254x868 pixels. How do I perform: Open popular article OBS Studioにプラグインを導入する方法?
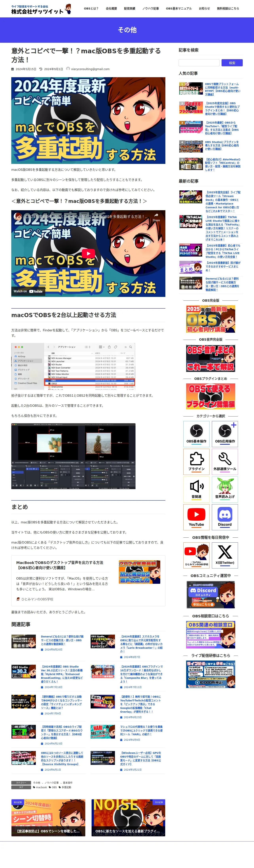222,145
